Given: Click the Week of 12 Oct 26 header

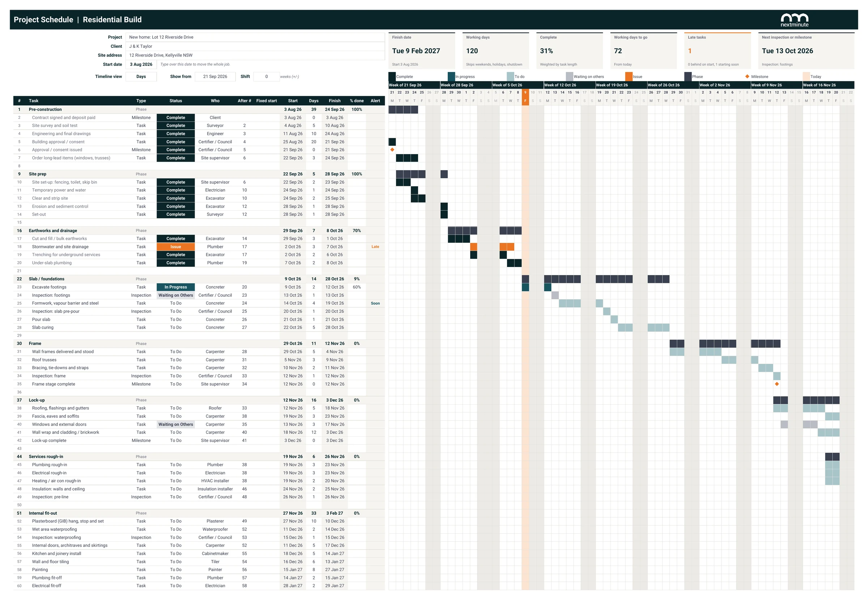Looking at the screenshot, I should coord(569,85).
